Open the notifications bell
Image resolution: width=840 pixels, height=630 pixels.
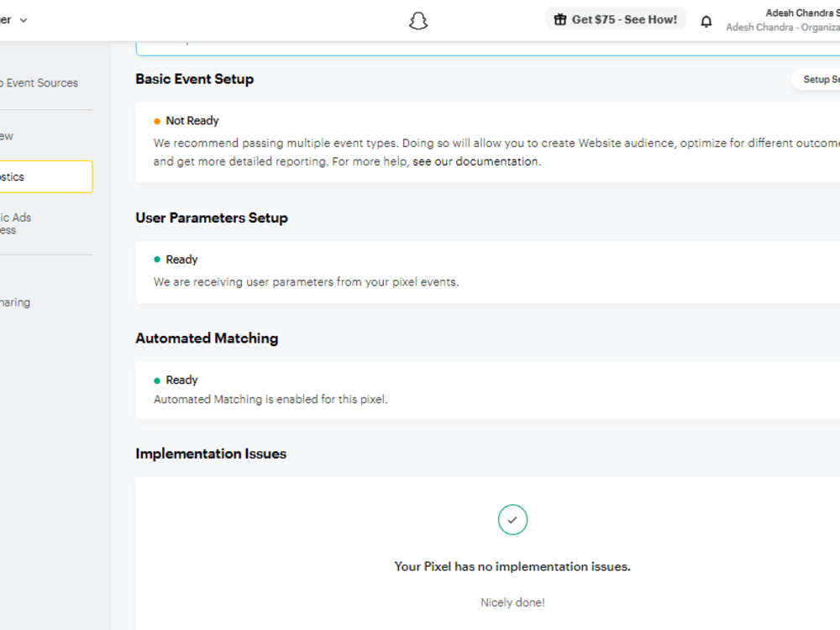706,21
